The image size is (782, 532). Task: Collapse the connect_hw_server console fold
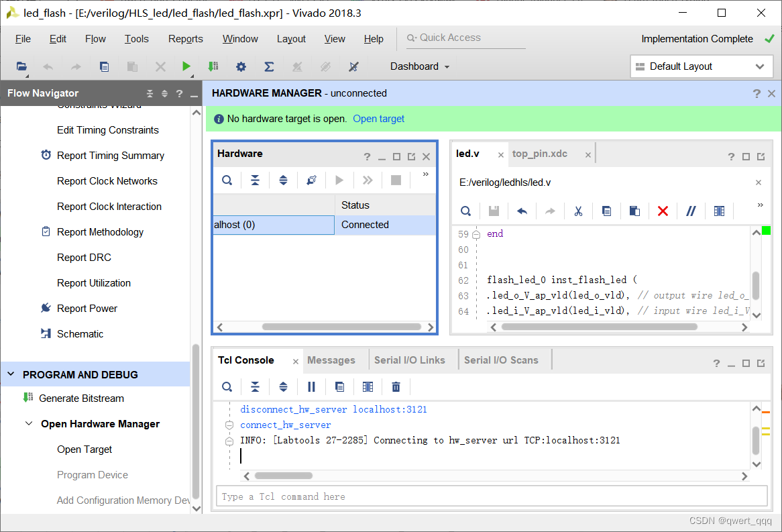pos(229,425)
